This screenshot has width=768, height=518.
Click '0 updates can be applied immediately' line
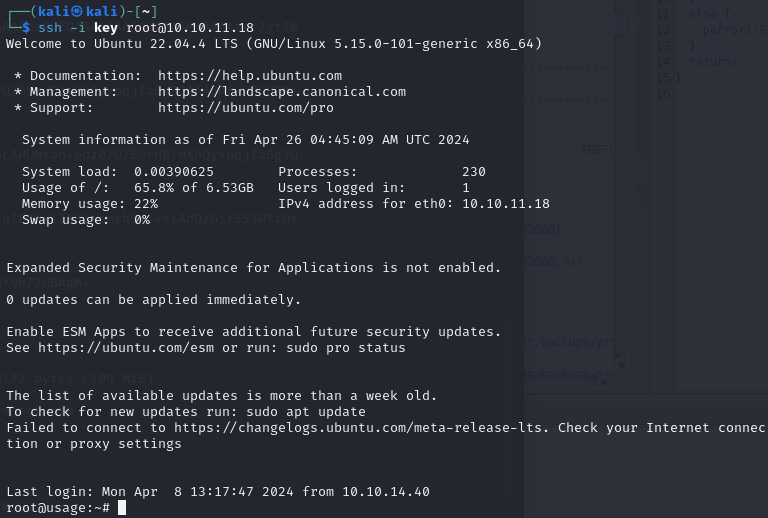tap(154, 300)
